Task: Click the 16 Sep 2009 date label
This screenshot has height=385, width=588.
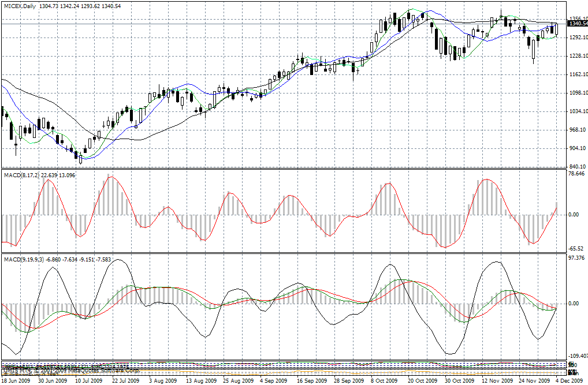Action: tap(310, 381)
